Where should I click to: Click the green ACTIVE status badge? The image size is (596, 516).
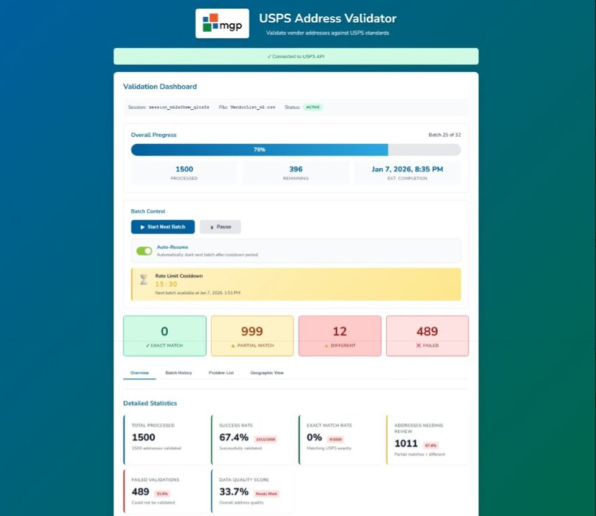(x=313, y=107)
